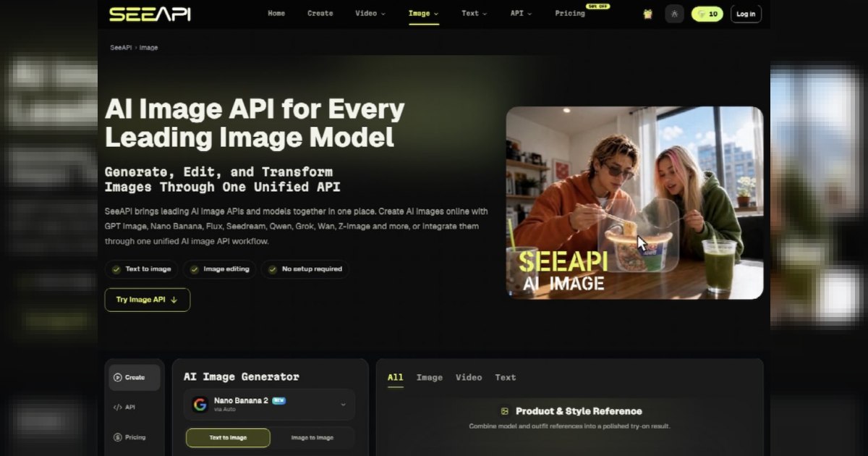Toggle the light/dark theme sun icon
The height and width of the screenshot is (456, 868).
click(x=674, y=14)
